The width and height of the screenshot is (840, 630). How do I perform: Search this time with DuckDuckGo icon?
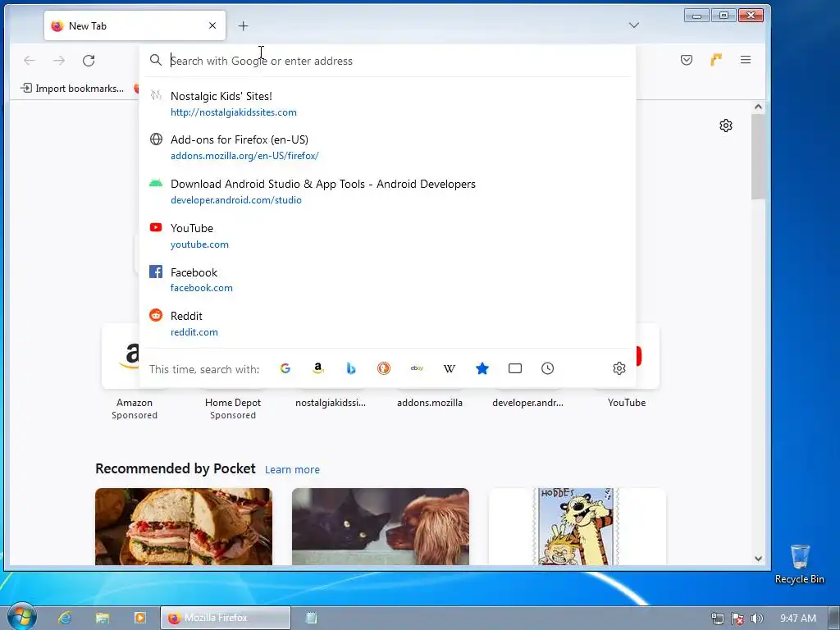click(384, 368)
